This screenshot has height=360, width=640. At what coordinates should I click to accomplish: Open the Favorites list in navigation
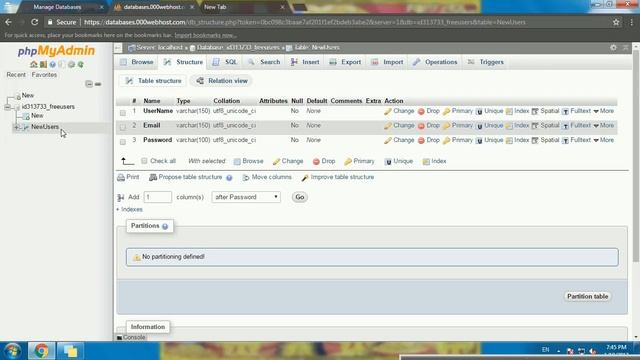pos(44,75)
